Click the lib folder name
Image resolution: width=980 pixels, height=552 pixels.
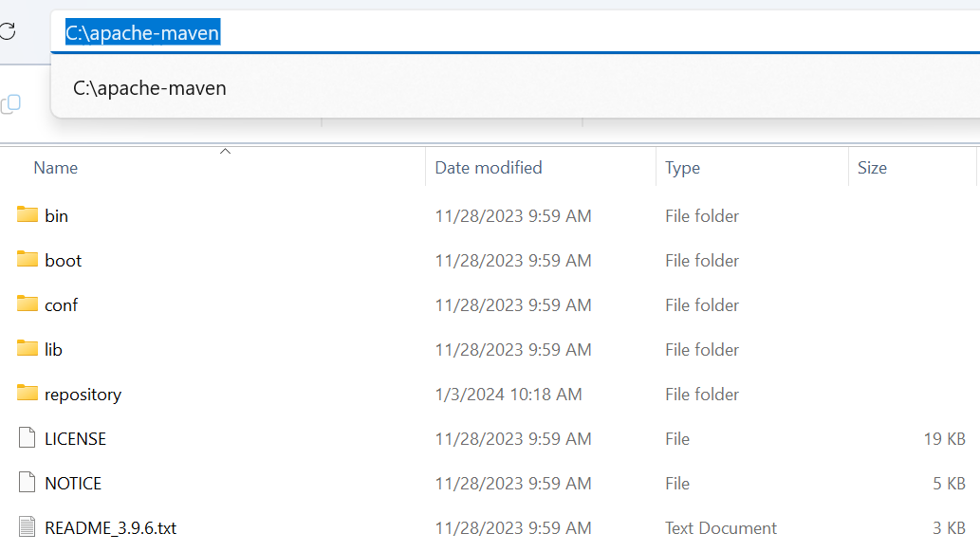[53, 349]
